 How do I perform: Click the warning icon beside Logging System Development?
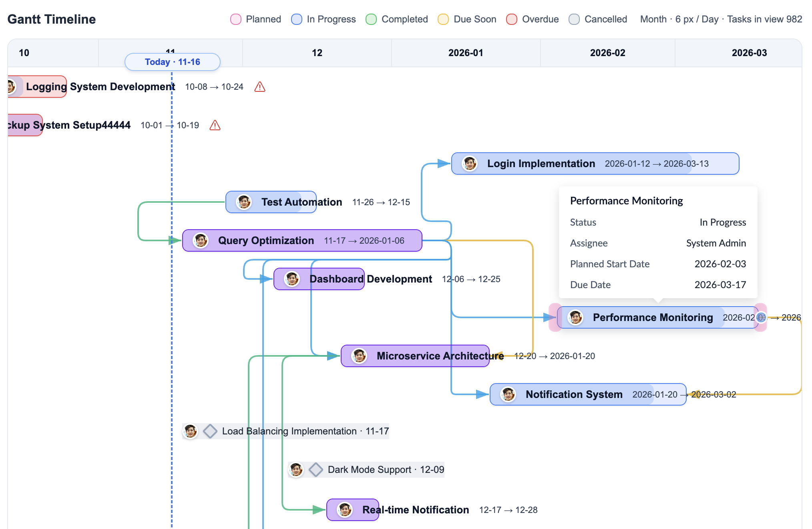[x=260, y=87]
